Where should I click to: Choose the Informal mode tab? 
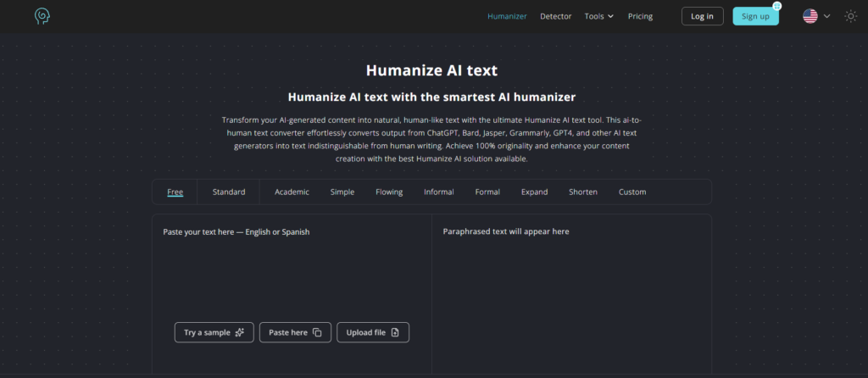tap(439, 192)
